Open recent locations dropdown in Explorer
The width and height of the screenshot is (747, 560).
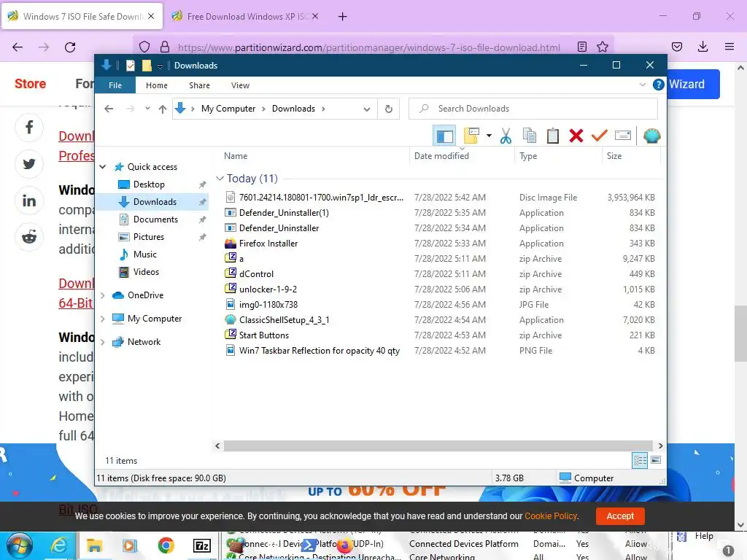point(147,109)
